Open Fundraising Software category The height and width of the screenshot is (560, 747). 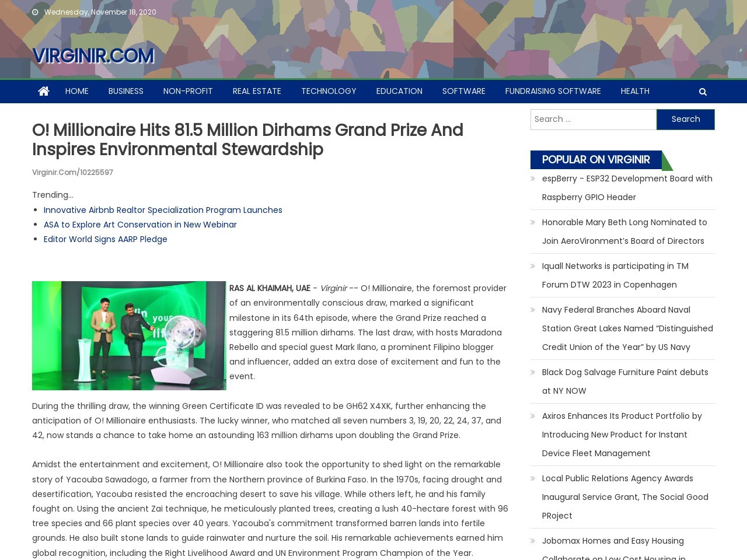[x=553, y=91]
